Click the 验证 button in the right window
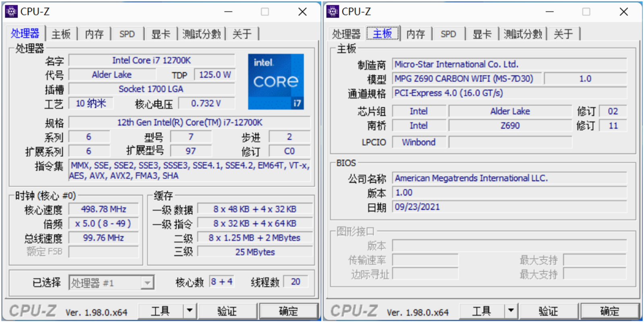Screen dimensions: 644x322 549,311
